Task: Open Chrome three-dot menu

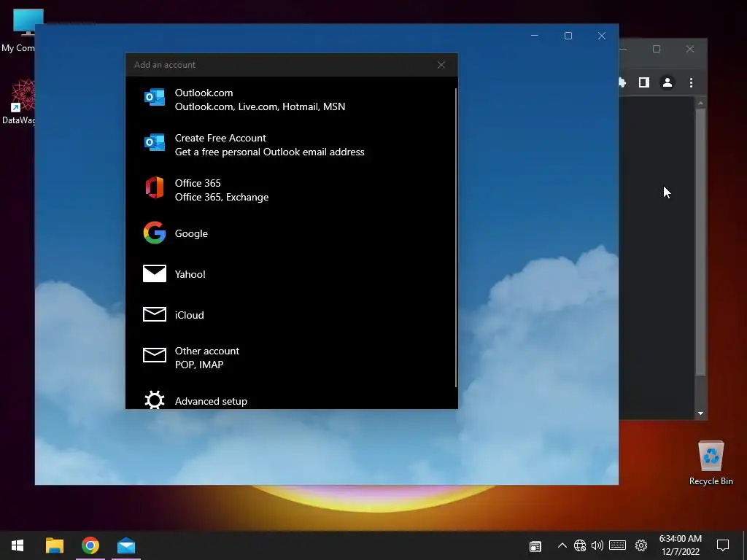Action: pos(691,82)
